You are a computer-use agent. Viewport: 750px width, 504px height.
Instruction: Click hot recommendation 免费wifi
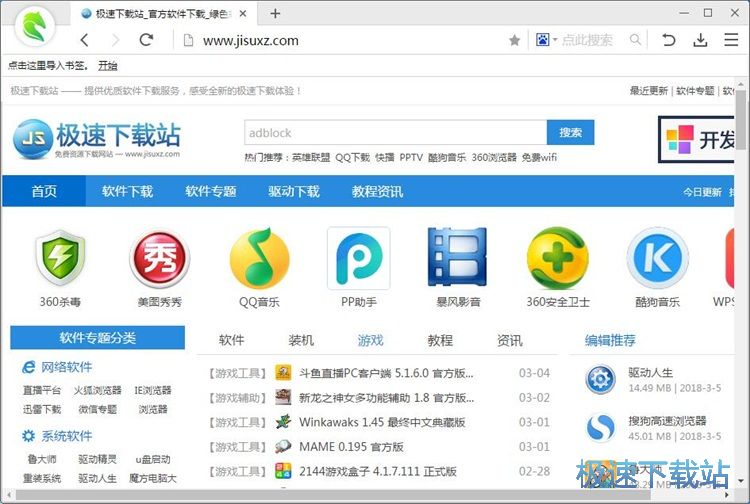(x=539, y=157)
